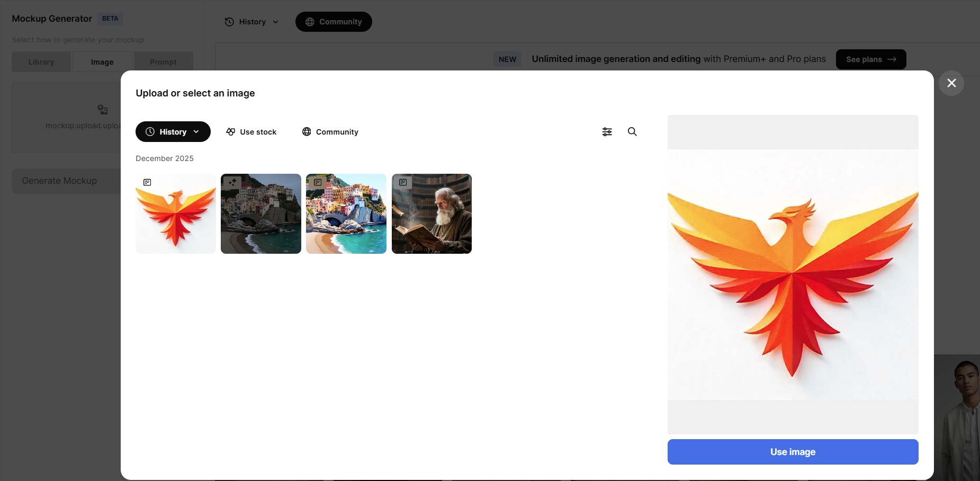This screenshot has width=980, height=481.
Task: Expand the History filter chevron
Action: tap(195, 131)
